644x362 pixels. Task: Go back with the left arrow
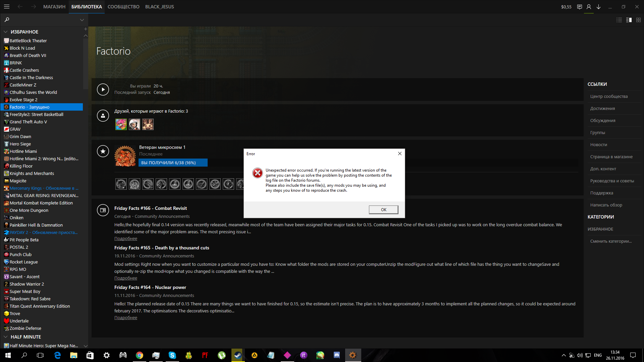click(20, 7)
